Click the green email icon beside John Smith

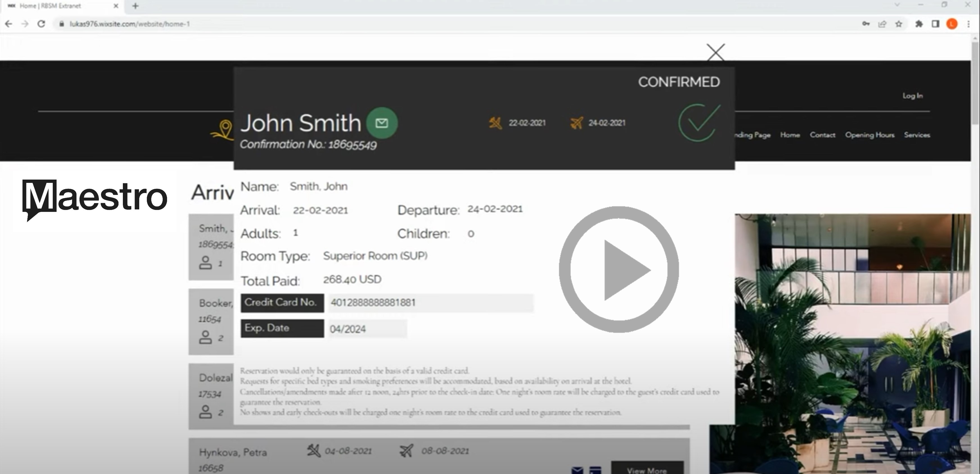tap(382, 123)
